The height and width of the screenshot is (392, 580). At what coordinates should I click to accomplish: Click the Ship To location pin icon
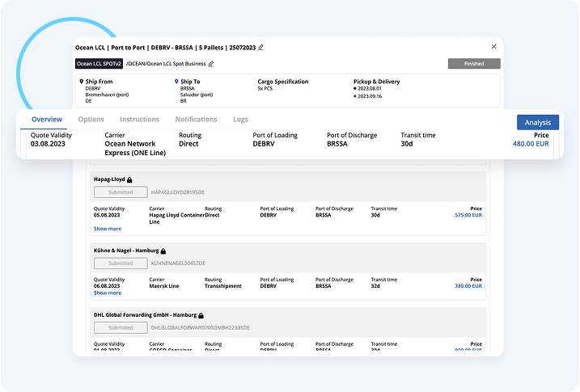pos(176,82)
